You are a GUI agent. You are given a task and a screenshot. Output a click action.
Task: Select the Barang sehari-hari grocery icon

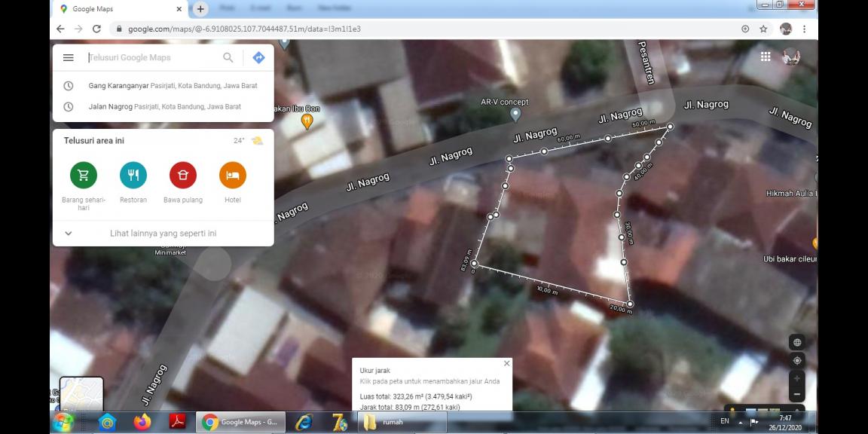83,176
